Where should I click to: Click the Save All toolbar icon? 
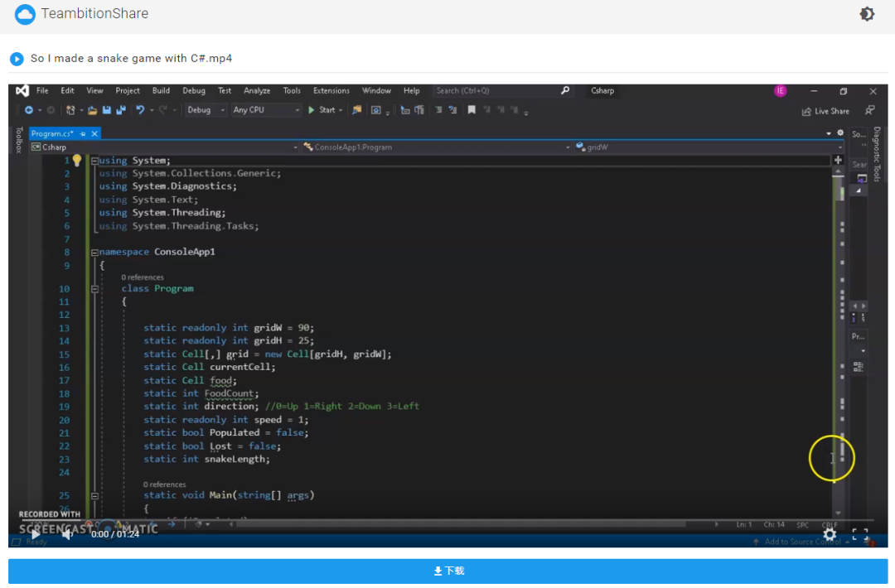[120, 110]
